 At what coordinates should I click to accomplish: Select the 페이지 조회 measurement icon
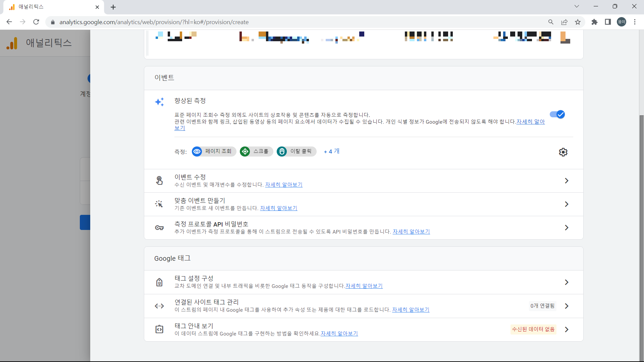pyautogui.click(x=197, y=152)
